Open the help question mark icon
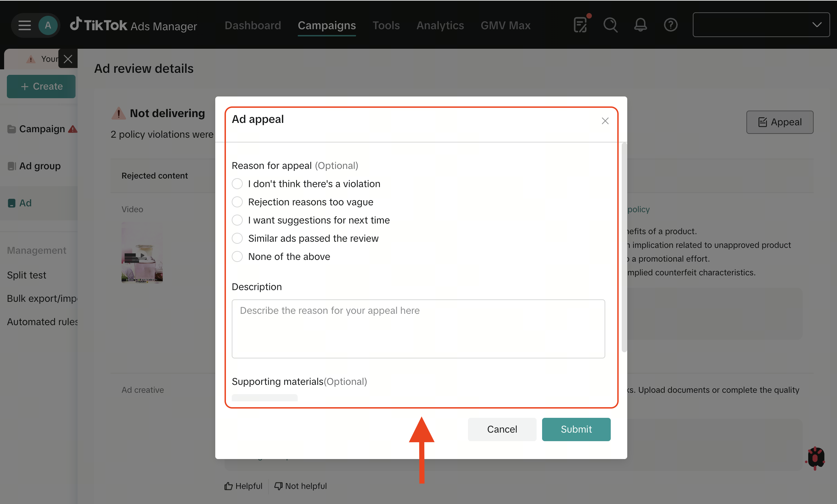The width and height of the screenshot is (837, 504). click(x=670, y=25)
